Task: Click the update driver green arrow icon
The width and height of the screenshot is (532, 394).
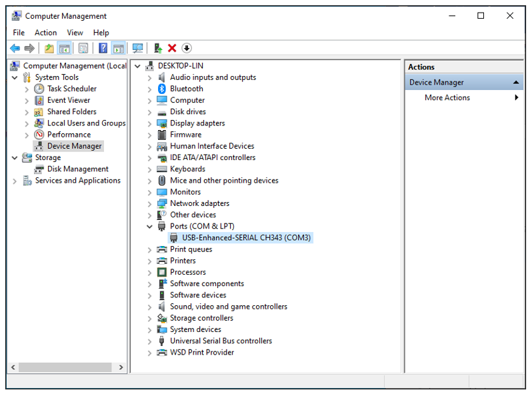Action: point(158,48)
